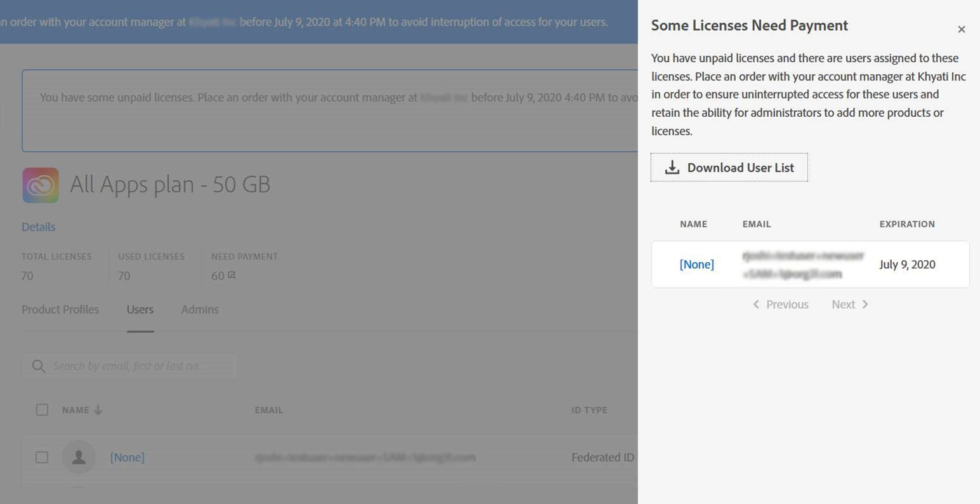Go to Next page of users
Image resolution: width=980 pixels, height=504 pixels.
(x=850, y=305)
